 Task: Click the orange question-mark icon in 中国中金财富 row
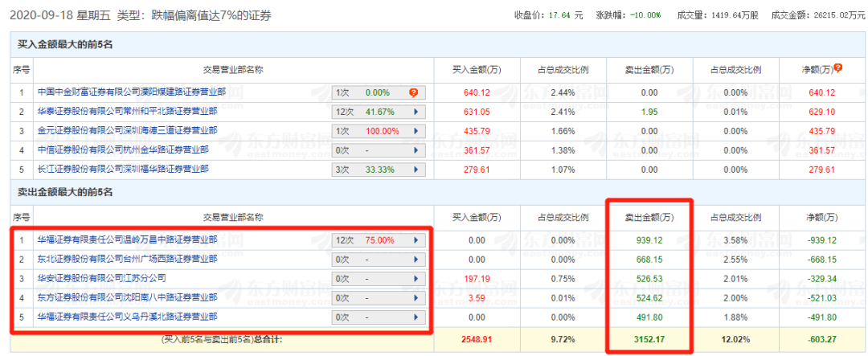tap(413, 92)
